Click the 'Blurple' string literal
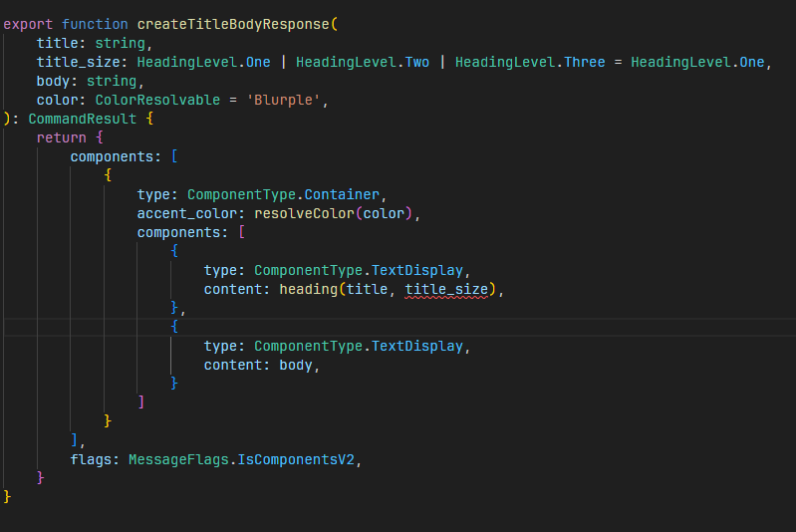Viewport: 796px width, 532px height. click(x=283, y=100)
